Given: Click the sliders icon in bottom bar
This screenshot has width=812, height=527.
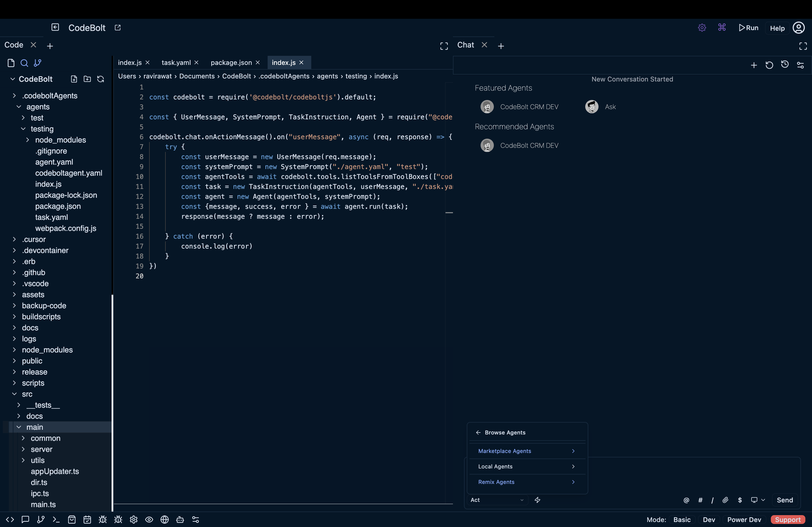Looking at the screenshot, I should tap(196, 520).
